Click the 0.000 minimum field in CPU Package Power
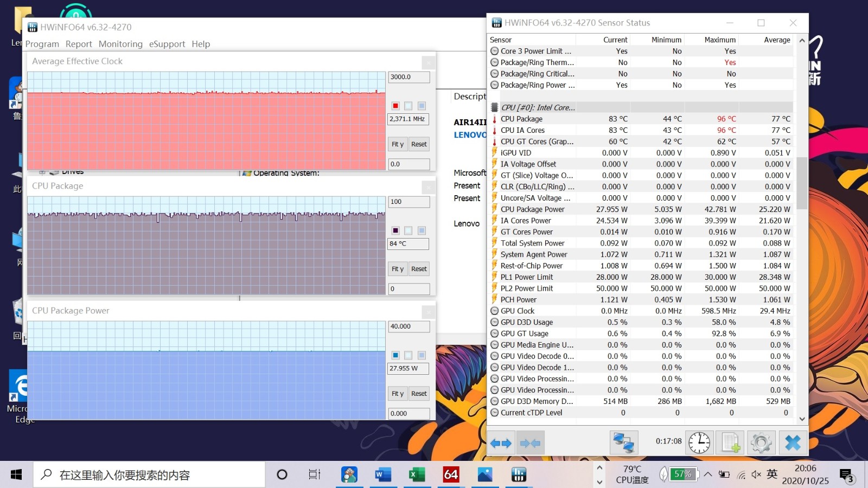Viewport: 868px width, 488px height. [x=409, y=413]
